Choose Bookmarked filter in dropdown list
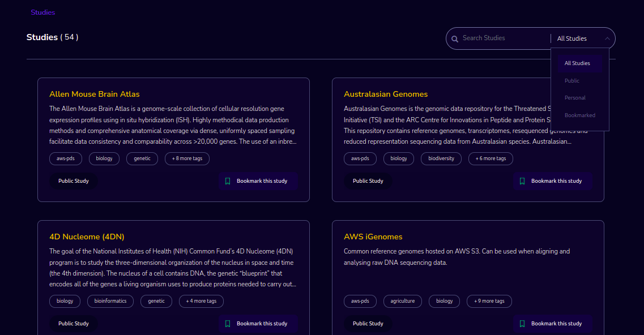 (x=580, y=115)
